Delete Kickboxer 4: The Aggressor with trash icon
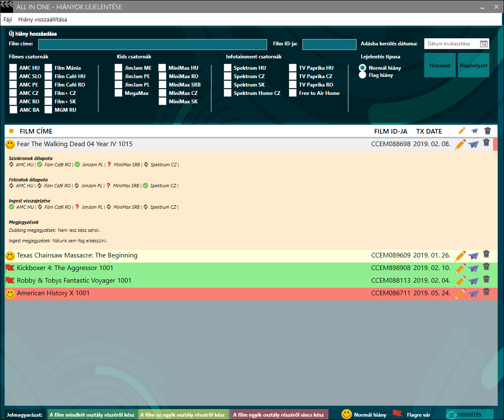504x420 pixels. click(486, 267)
